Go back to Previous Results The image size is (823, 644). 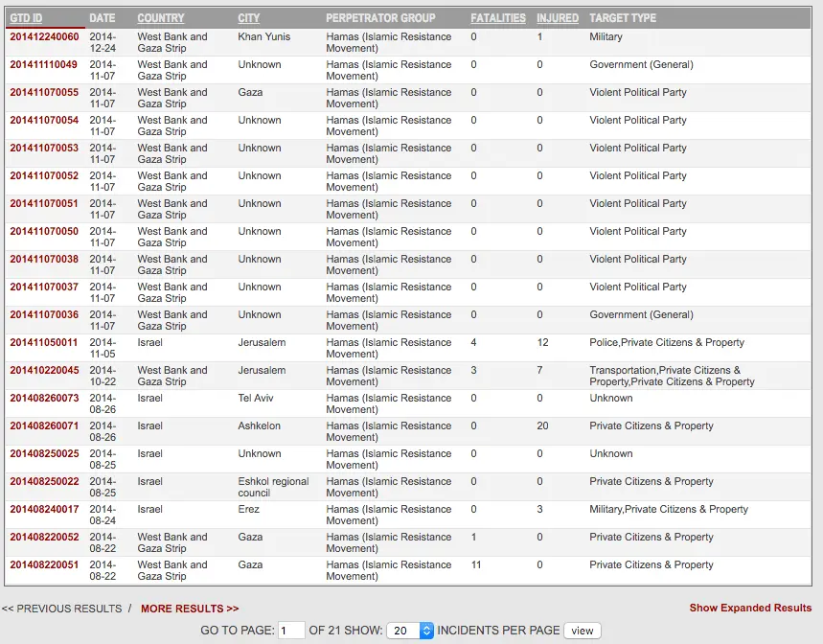click(62, 609)
